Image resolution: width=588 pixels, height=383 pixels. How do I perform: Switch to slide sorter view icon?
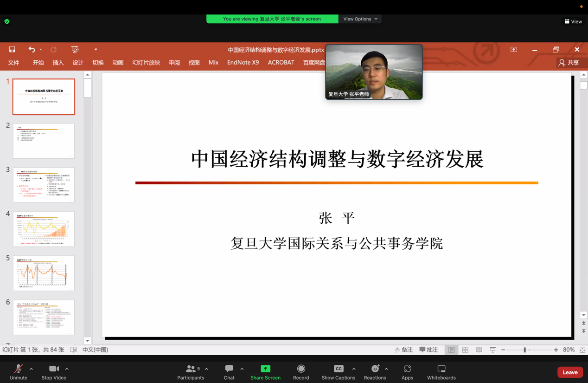[465, 350]
